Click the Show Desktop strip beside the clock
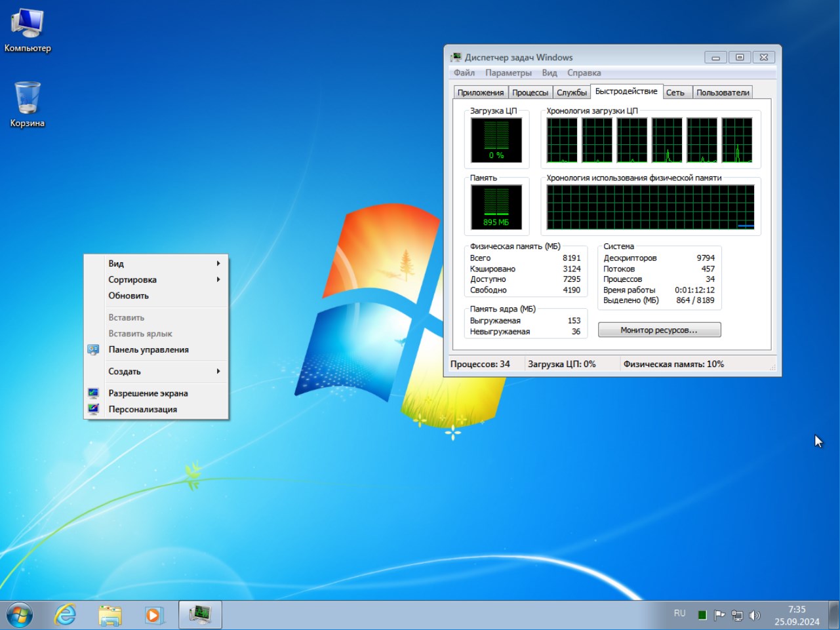The image size is (840, 630). click(833, 615)
